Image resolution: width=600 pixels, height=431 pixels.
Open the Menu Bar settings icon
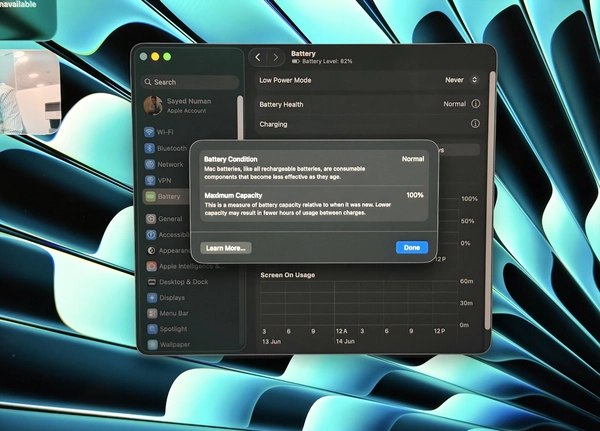tap(152, 313)
